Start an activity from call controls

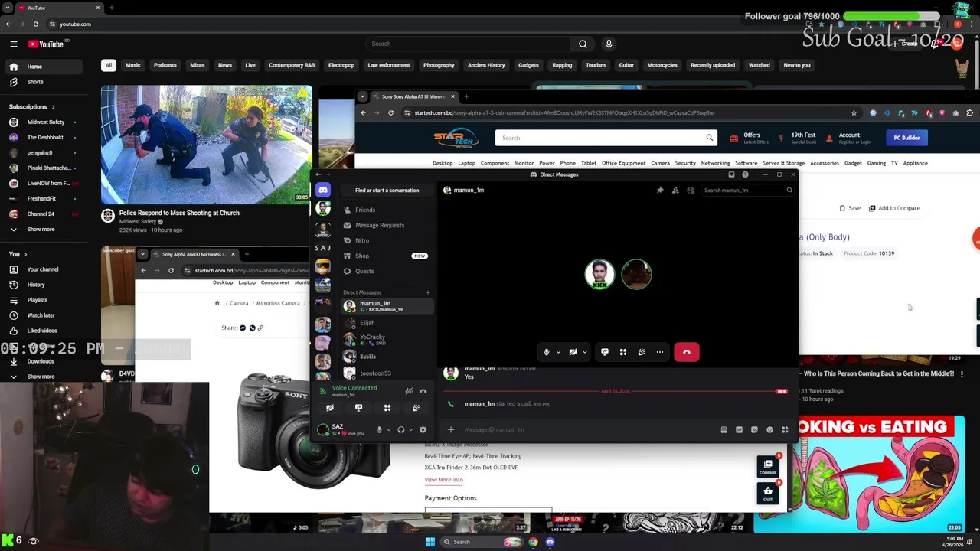click(623, 352)
